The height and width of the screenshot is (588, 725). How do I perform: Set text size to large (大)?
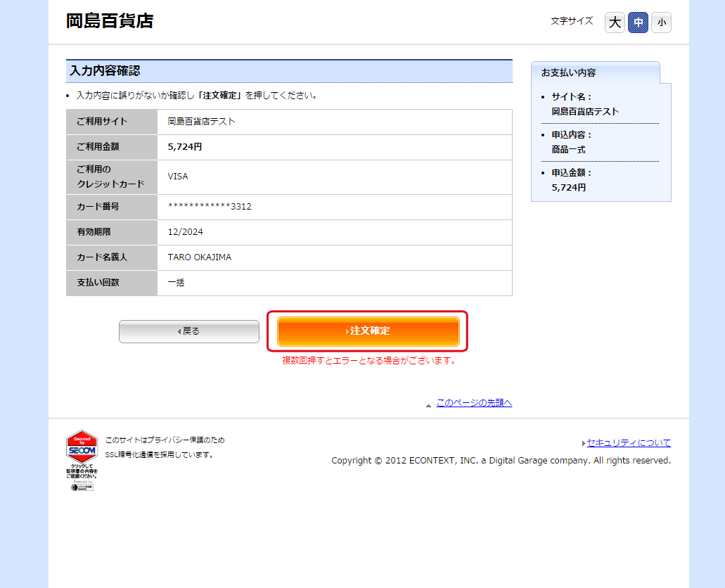(615, 23)
